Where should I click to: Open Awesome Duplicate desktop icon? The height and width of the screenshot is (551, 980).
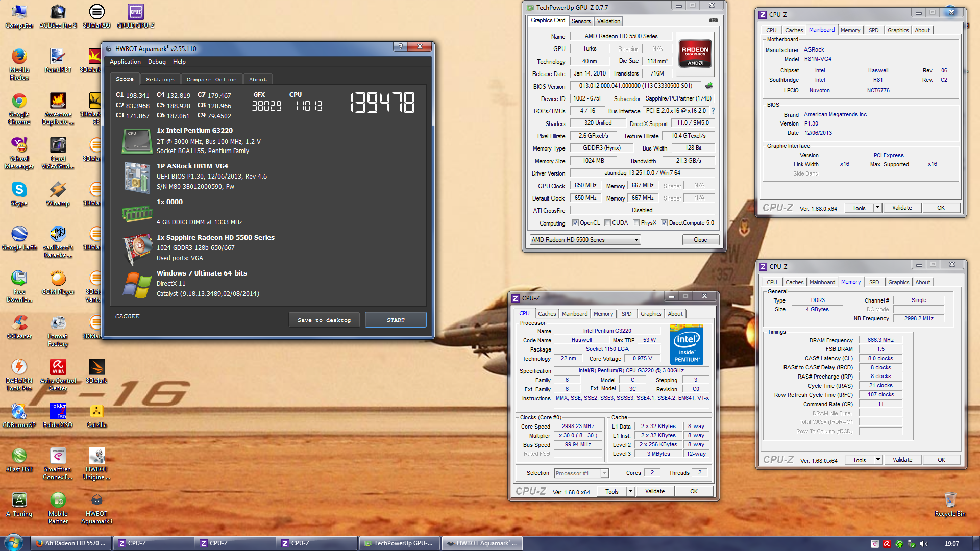tap(58, 109)
